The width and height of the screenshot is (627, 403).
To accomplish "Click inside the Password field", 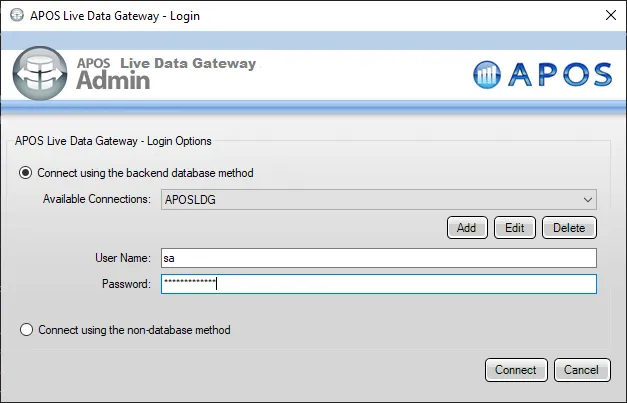I will (x=378, y=284).
